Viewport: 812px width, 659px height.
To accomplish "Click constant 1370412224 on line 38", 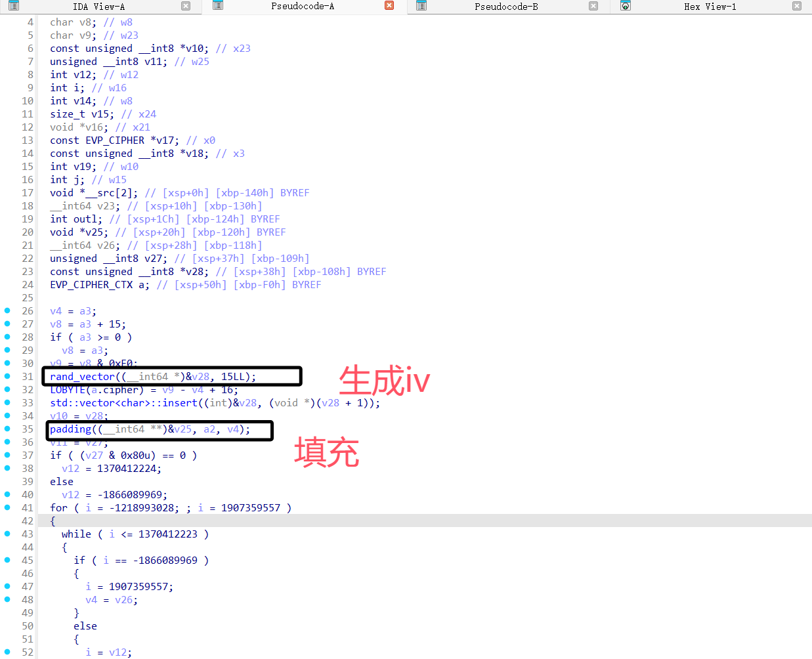I will [126, 469].
